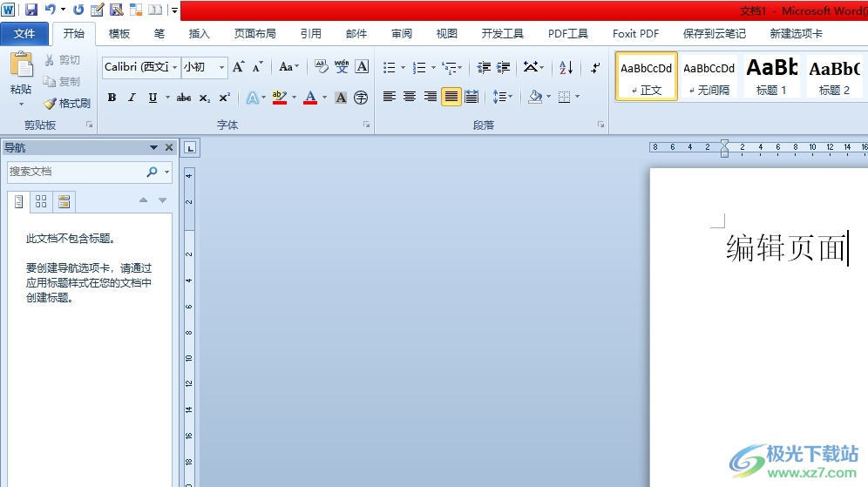Start a numbered list
The height and width of the screenshot is (487, 868).
pyautogui.click(x=419, y=67)
